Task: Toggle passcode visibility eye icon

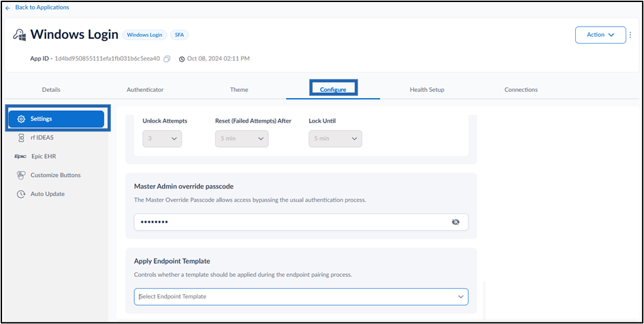Action: click(455, 222)
